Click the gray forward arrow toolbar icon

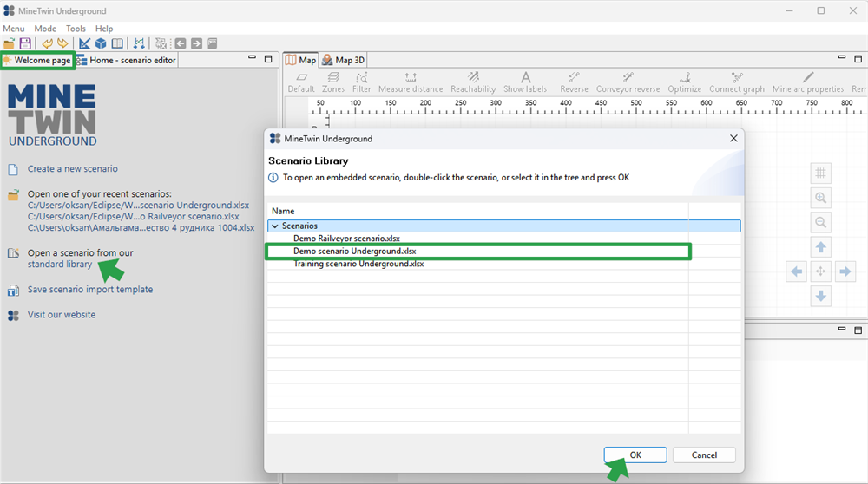tap(196, 43)
